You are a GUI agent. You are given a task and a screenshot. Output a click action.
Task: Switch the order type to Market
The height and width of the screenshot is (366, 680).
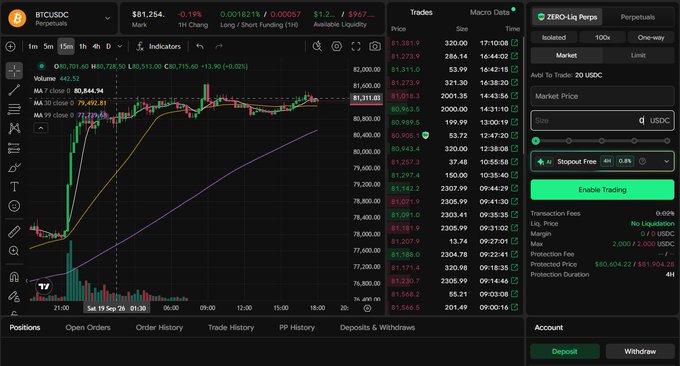[566, 56]
